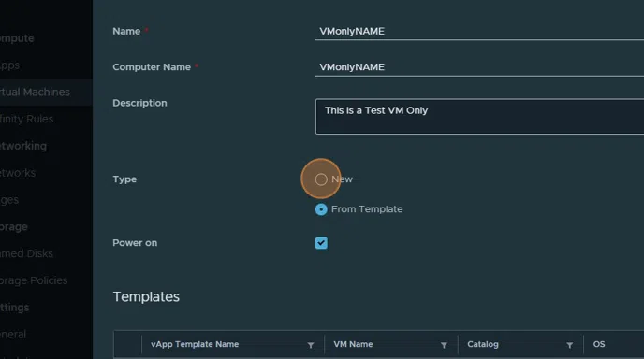This screenshot has height=359, width=644.
Task: Uncheck the Power on checkbox
Action: [321, 243]
